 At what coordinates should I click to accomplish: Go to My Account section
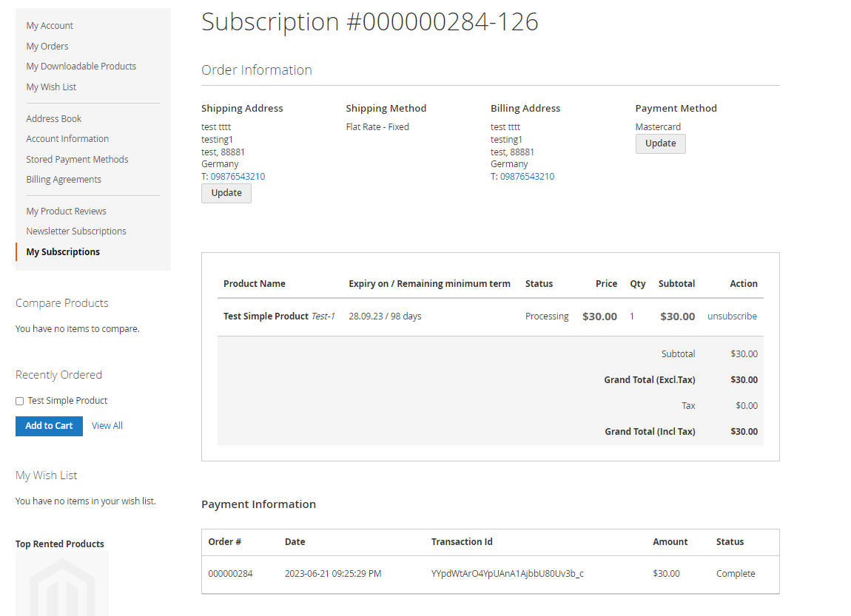point(50,25)
